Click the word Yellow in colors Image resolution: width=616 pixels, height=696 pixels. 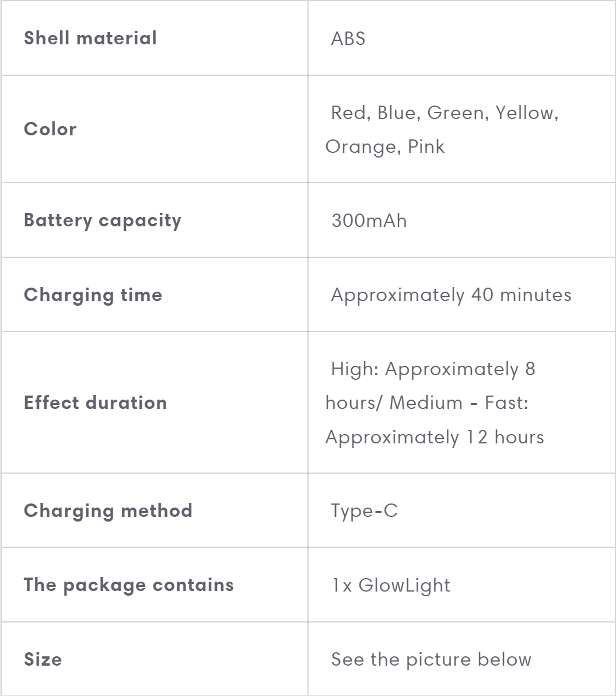527,113
